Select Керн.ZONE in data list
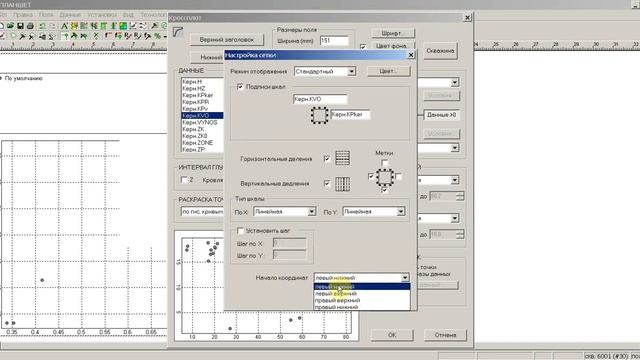The width and height of the screenshot is (640, 360). tap(202, 143)
